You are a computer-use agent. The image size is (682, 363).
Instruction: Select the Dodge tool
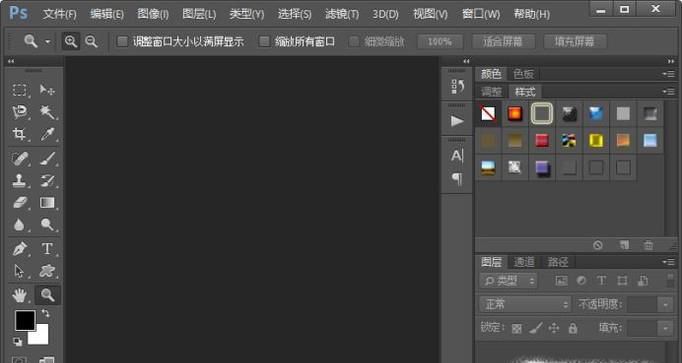pyautogui.click(x=47, y=225)
